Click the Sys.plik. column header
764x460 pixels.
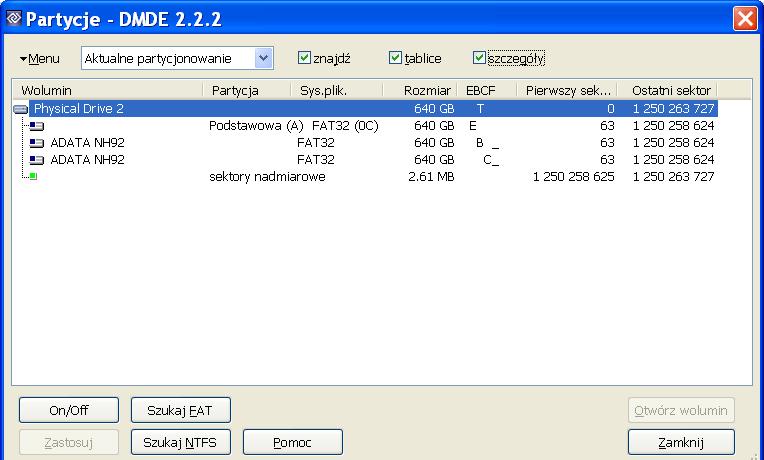click(x=337, y=90)
